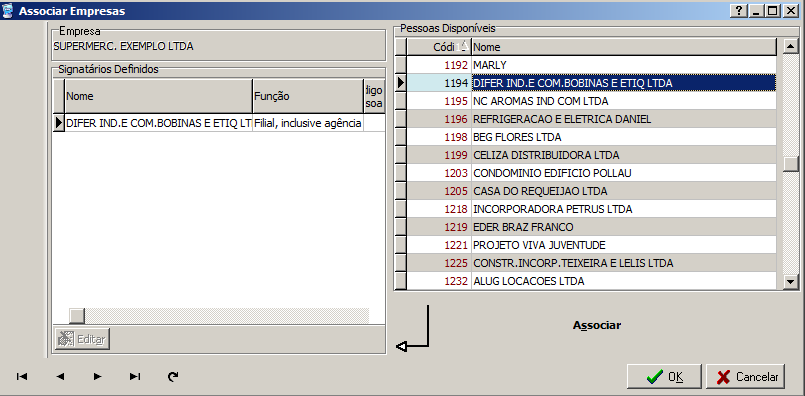The height and width of the screenshot is (396, 805).
Task: Click the help question mark button
Action: tap(738, 10)
